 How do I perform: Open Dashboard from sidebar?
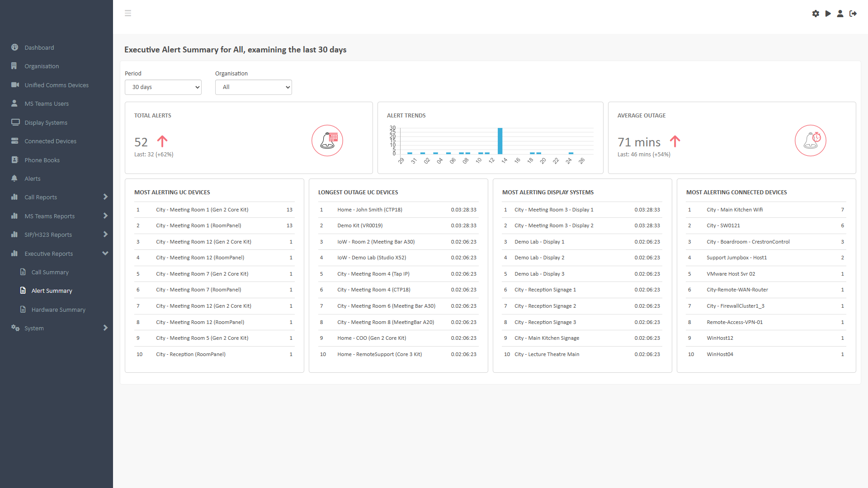click(x=39, y=47)
